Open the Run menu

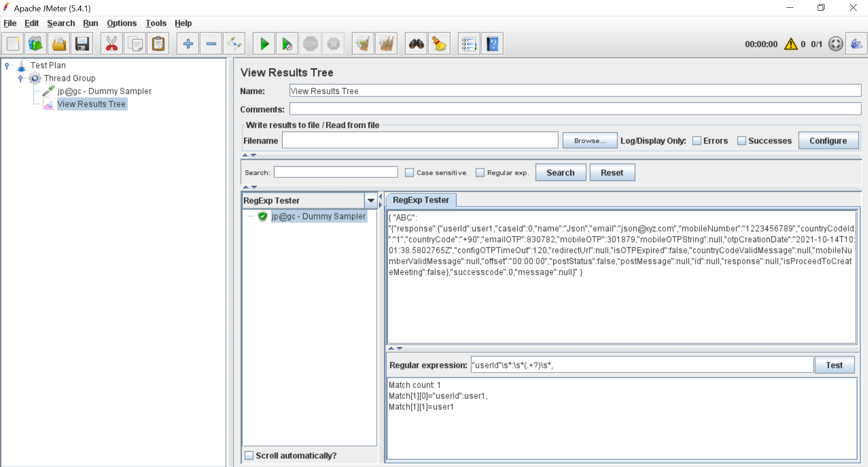coord(91,23)
